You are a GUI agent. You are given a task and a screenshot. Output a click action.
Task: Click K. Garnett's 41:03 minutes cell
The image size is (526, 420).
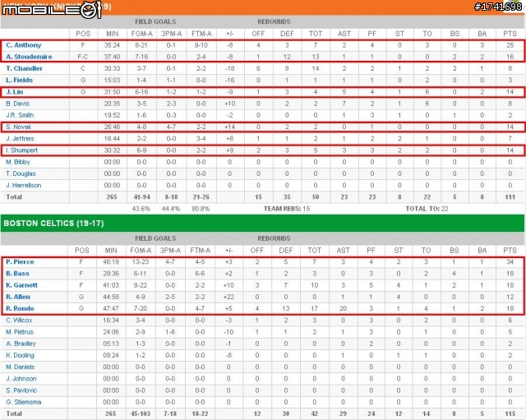111,285
